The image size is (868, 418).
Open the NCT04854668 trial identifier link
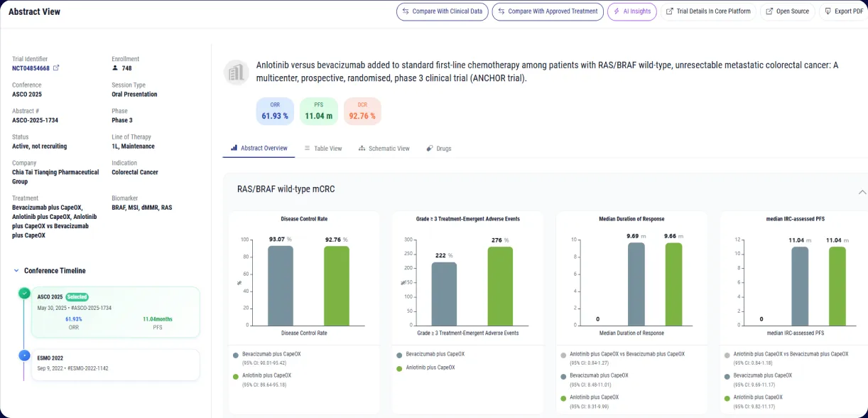31,68
